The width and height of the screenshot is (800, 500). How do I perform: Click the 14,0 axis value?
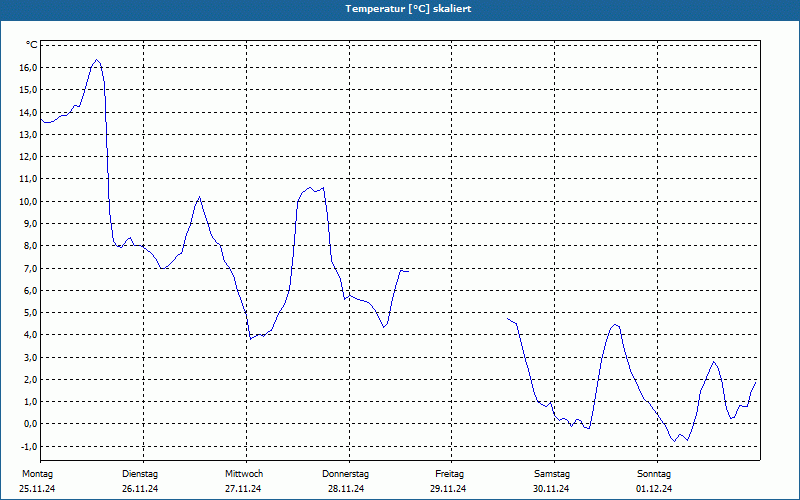[28, 112]
